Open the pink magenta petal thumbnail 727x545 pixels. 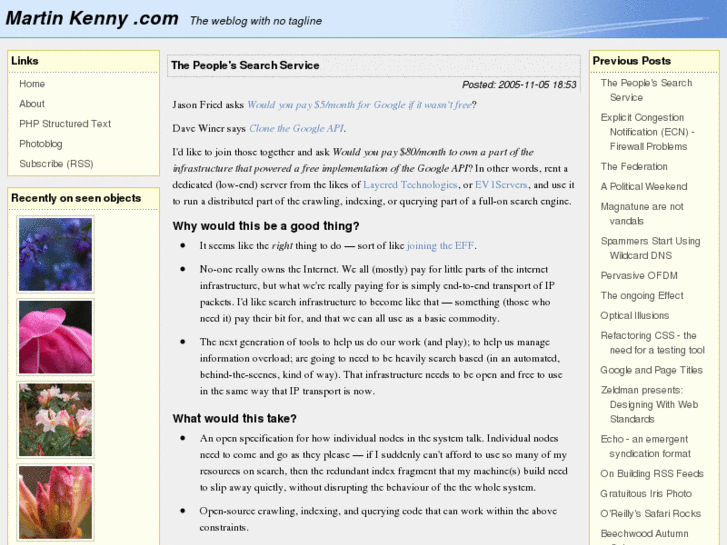click(x=56, y=337)
